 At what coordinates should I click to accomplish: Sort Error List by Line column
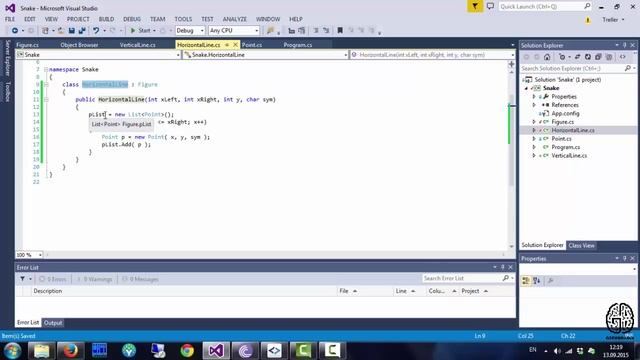410,291
